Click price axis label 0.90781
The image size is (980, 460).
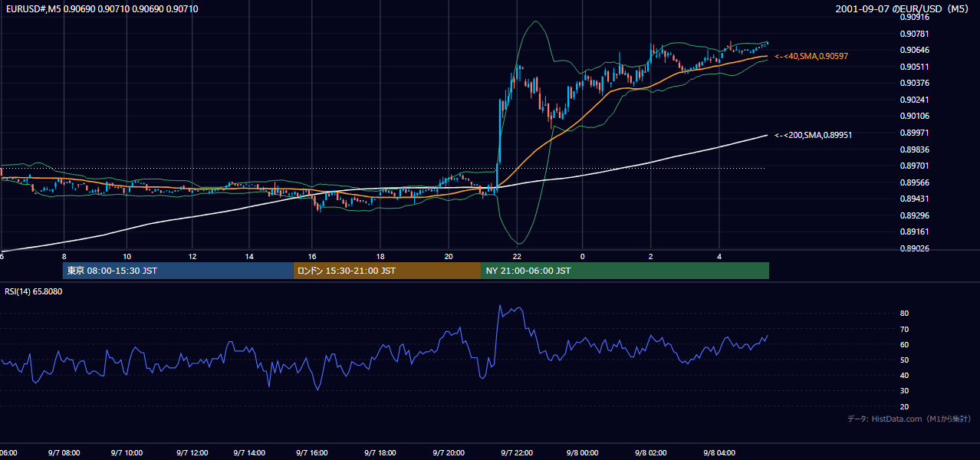913,34
